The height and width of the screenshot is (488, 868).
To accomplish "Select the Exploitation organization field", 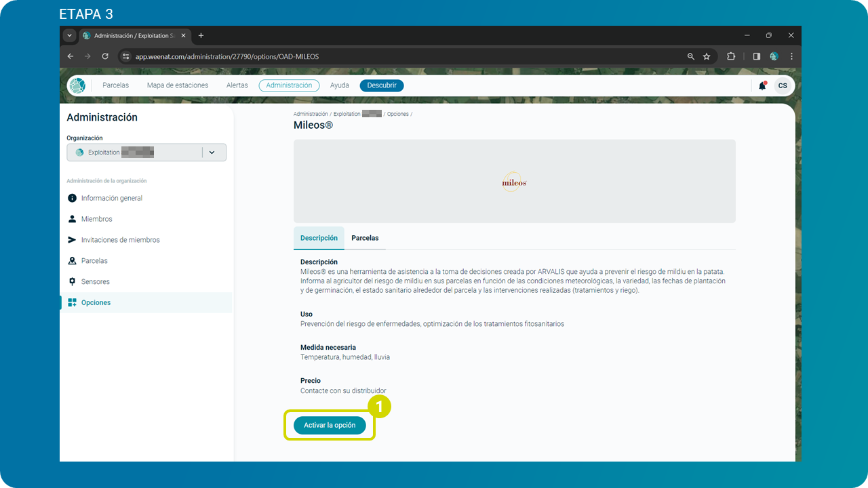I will [146, 152].
